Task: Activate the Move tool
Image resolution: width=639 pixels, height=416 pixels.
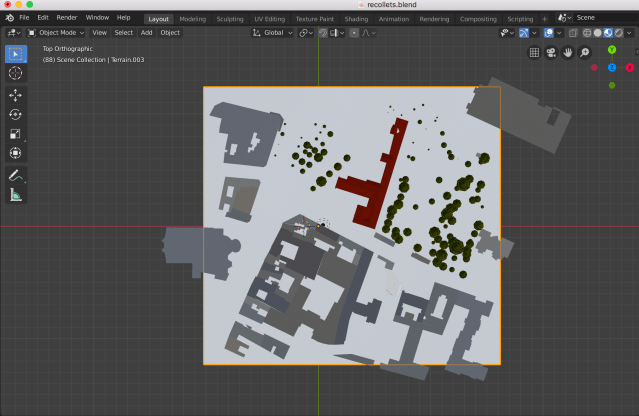Action: [16, 95]
